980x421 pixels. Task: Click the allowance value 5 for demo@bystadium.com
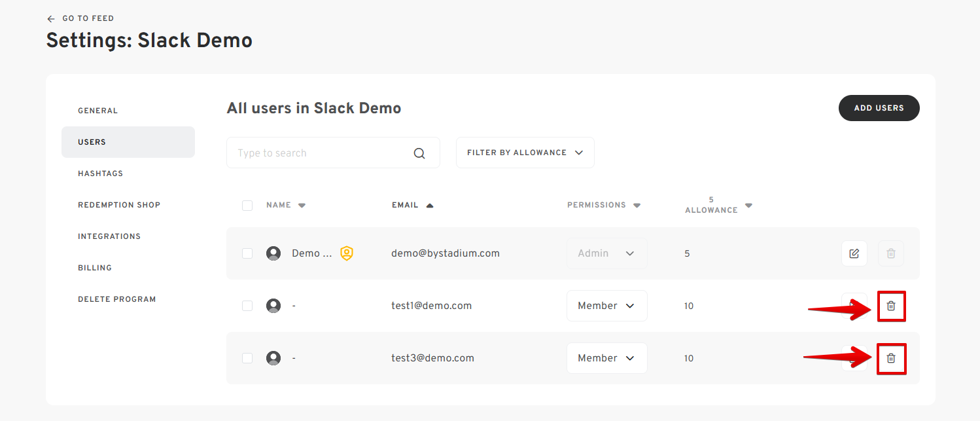pos(687,253)
